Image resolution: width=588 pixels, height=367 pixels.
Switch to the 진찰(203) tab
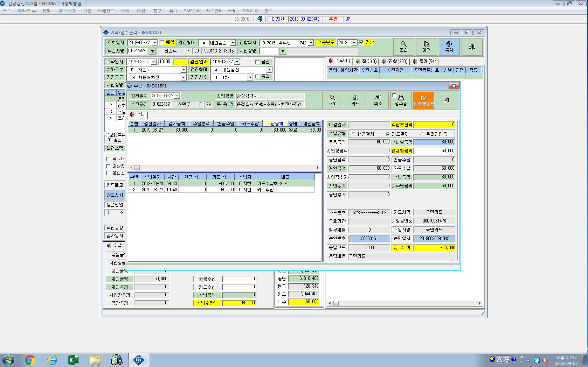point(395,61)
